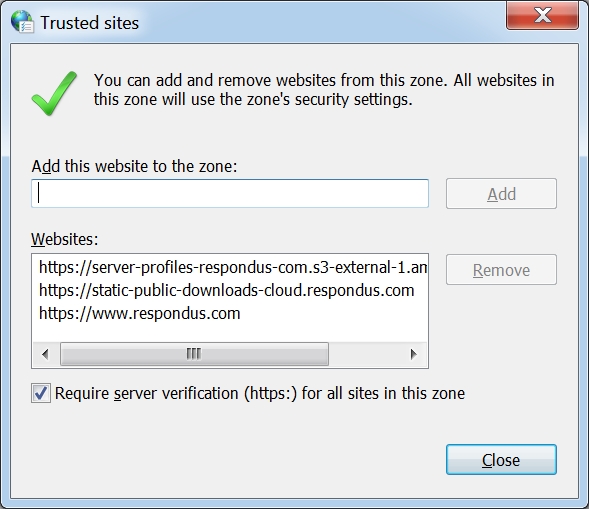589x509 pixels.
Task: Click the Trusted sites globe icon in the title bar
Action: point(22,22)
